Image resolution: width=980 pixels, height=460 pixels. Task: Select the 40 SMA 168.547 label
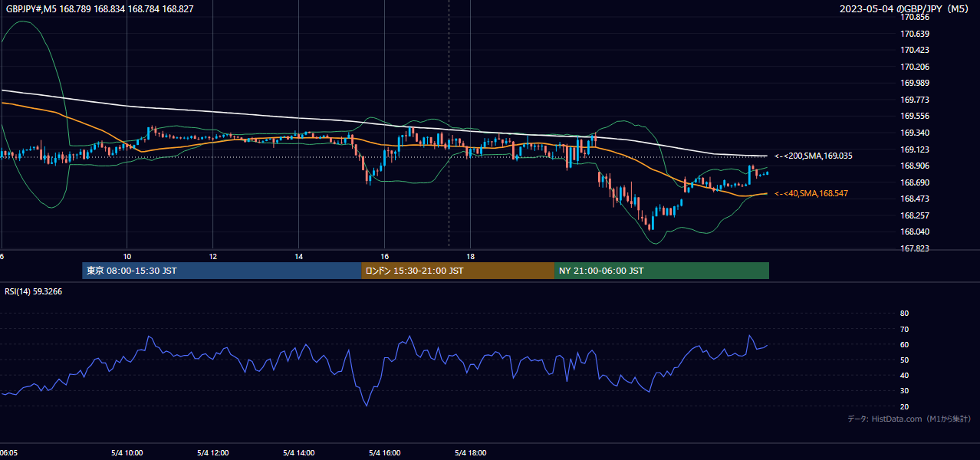pos(812,193)
